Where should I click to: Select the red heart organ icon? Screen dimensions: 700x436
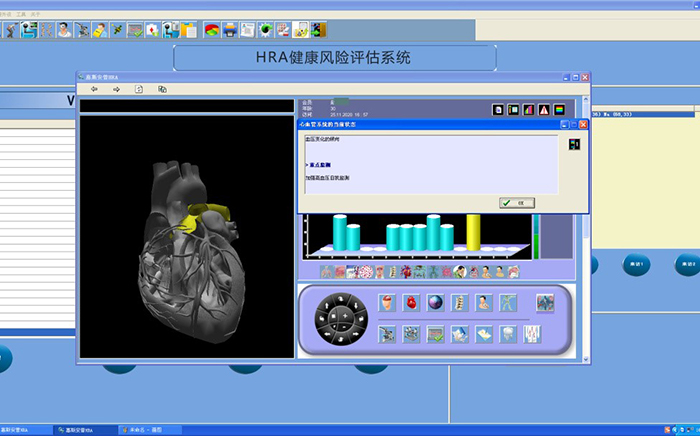pos(410,303)
